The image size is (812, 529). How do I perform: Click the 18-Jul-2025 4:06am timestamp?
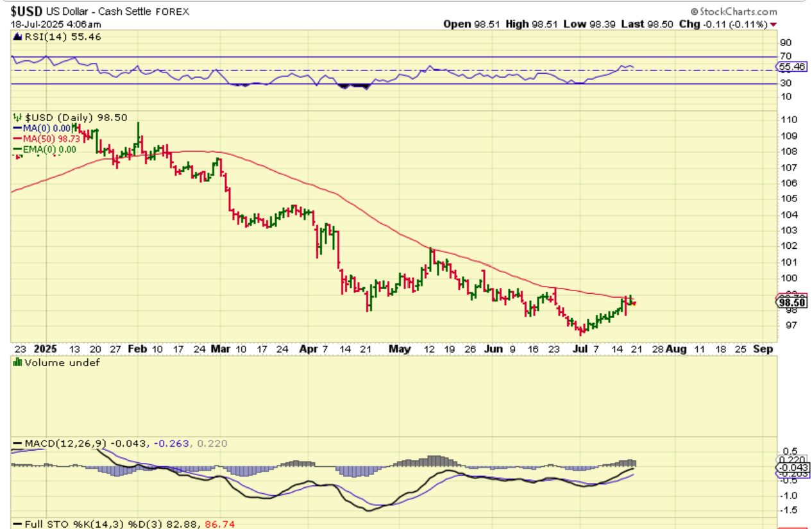[x=47, y=24]
